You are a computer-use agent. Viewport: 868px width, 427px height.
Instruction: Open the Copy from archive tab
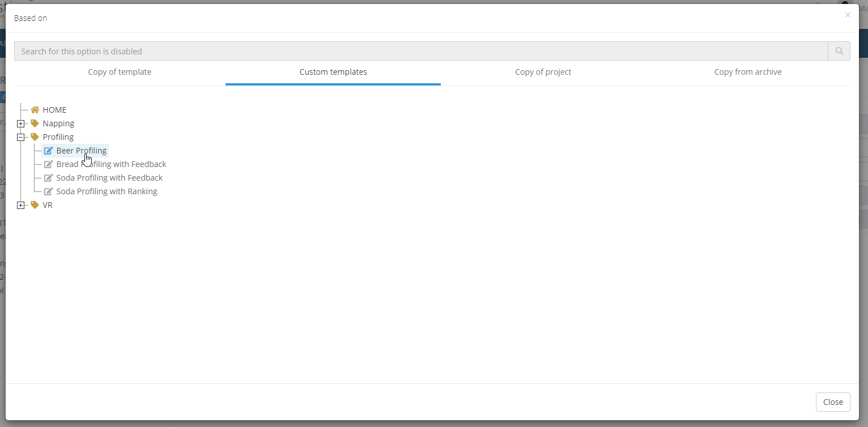748,72
